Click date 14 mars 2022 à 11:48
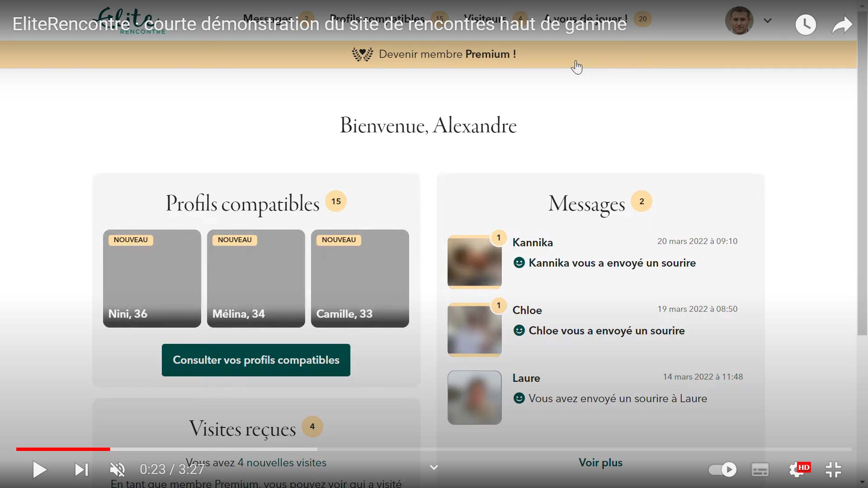The image size is (868, 488). point(703,377)
